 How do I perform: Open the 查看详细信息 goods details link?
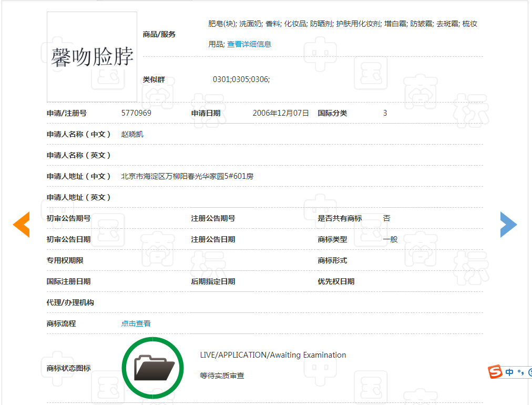pyautogui.click(x=249, y=44)
